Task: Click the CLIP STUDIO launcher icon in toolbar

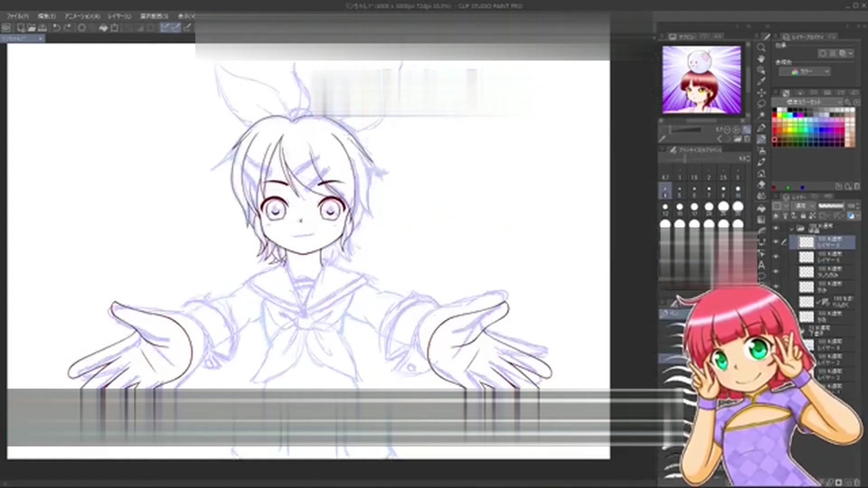Action: click(6, 28)
